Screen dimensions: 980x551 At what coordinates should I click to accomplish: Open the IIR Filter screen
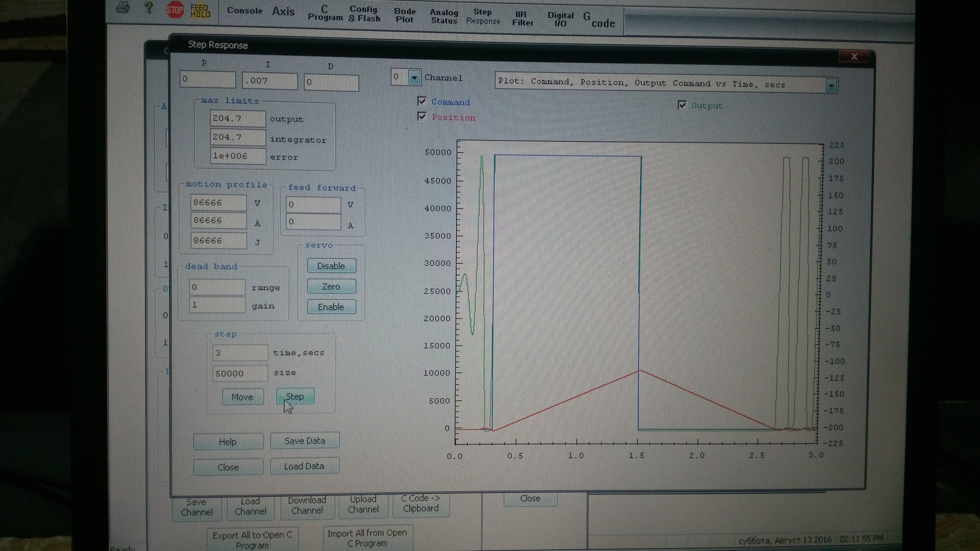pyautogui.click(x=522, y=18)
